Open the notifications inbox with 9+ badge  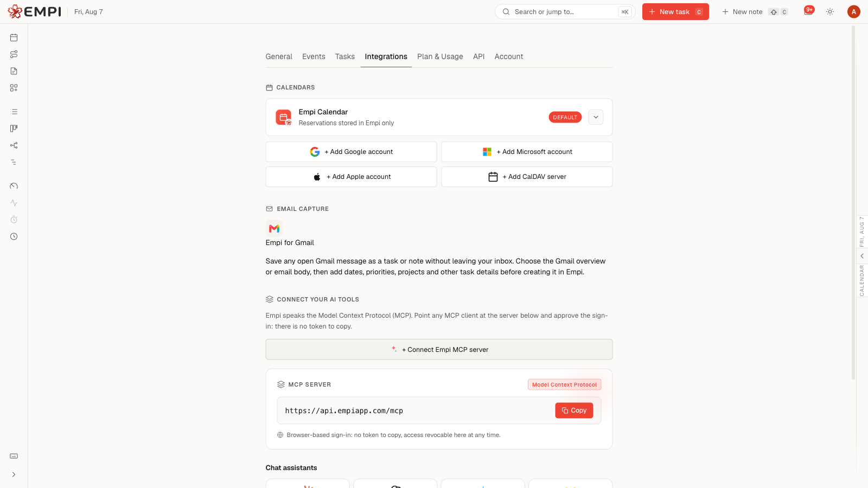point(808,11)
